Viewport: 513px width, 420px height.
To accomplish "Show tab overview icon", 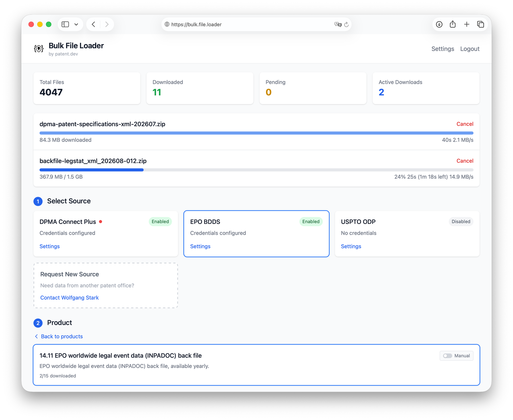I will (x=480, y=24).
